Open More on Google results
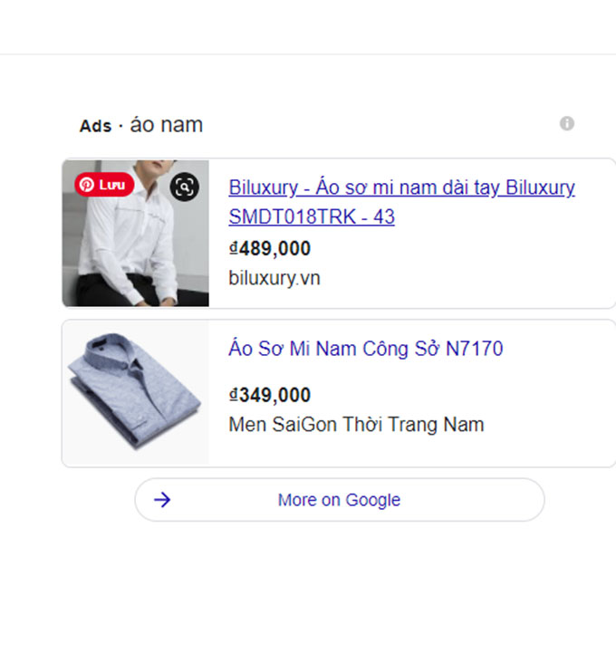The image size is (616, 672). coord(339,500)
